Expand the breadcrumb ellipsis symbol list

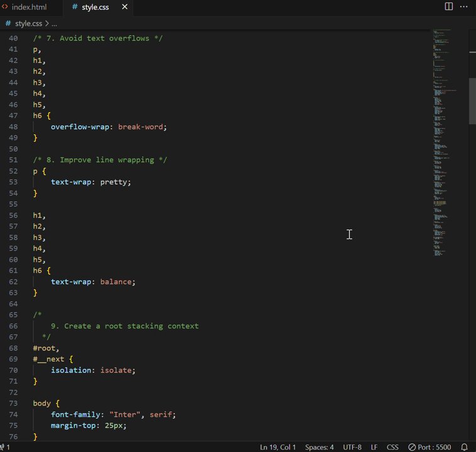pyautogui.click(x=54, y=24)
